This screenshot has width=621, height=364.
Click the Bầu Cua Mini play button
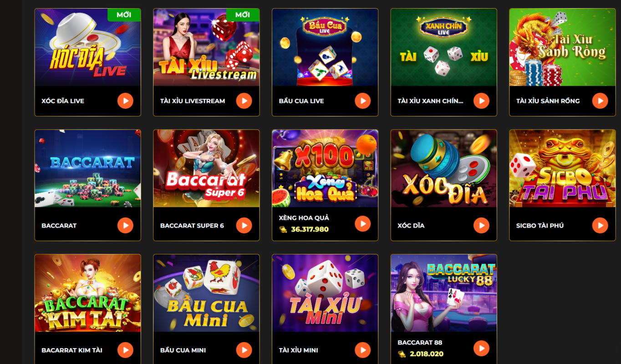(244, 350)
